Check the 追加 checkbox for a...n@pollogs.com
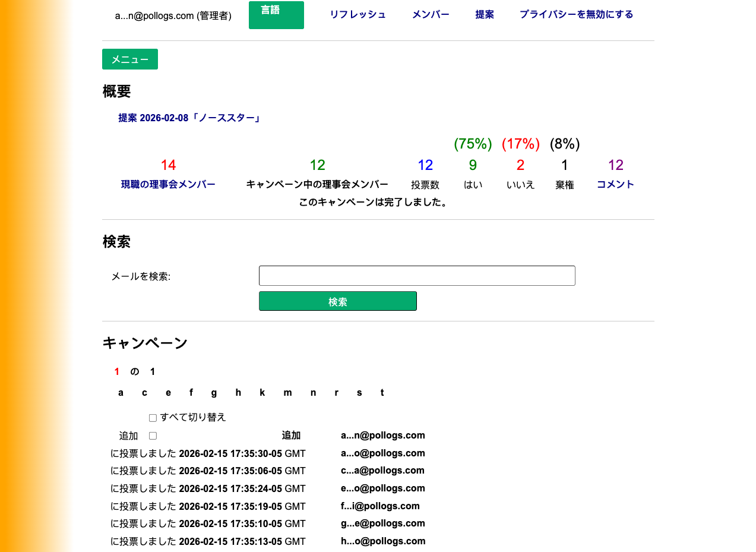 tap(153, 436)
